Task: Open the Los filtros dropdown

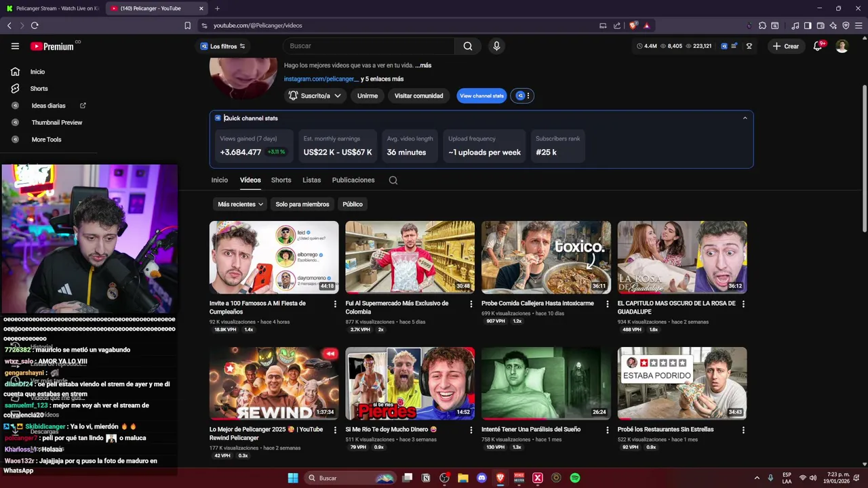Action: tap(223, 46)
